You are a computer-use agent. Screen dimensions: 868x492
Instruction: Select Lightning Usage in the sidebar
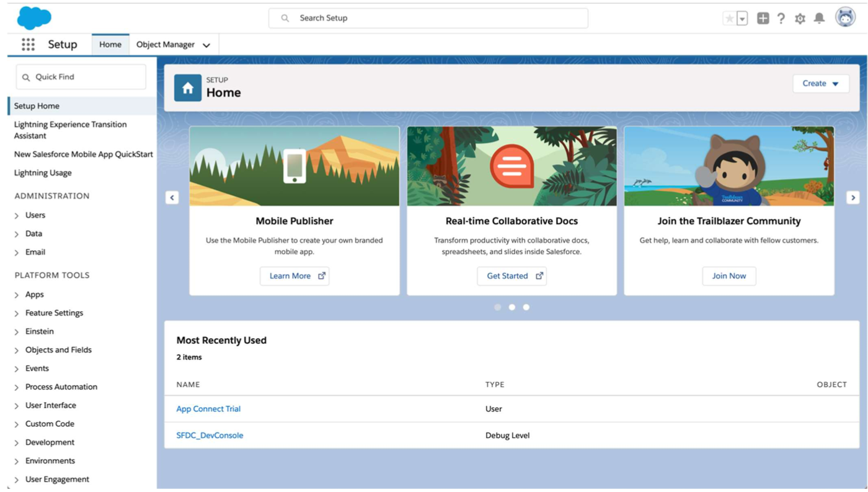(43, 173)
